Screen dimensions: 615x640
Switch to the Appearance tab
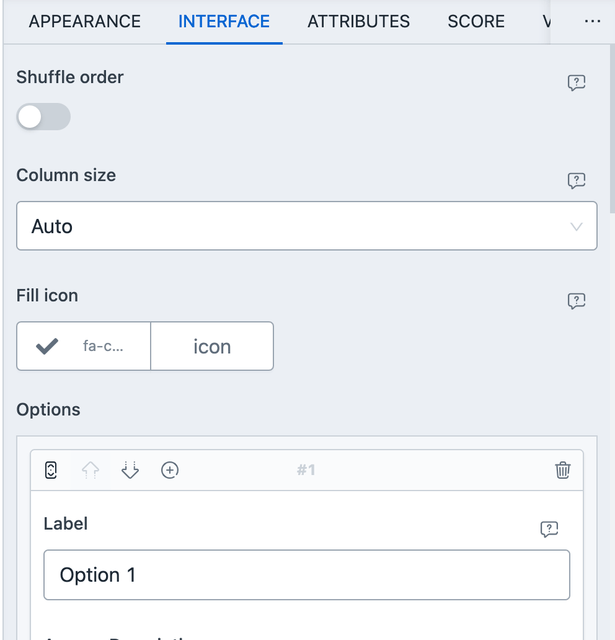point(85,21)
